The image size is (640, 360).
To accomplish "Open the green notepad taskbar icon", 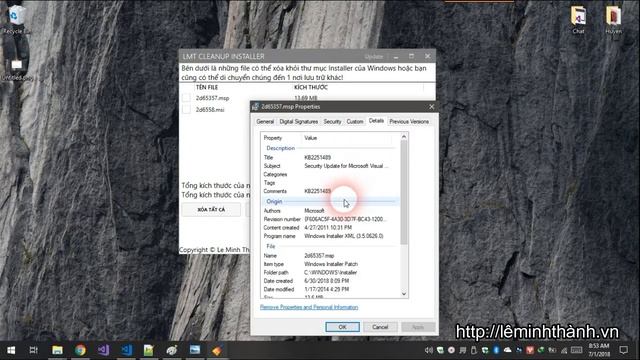I will (149, 350).
